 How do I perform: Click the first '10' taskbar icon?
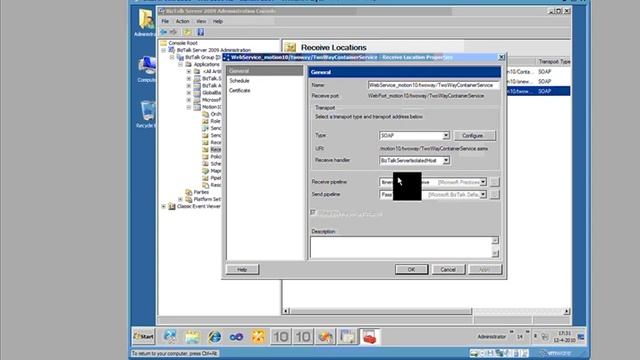tap(280, 337)
